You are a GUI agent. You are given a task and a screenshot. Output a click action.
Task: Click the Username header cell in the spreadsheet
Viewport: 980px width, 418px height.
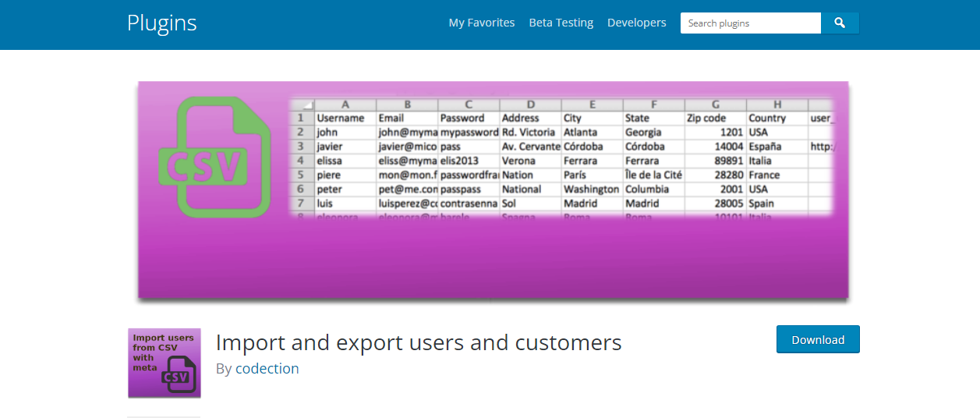(x=340, y=119)
